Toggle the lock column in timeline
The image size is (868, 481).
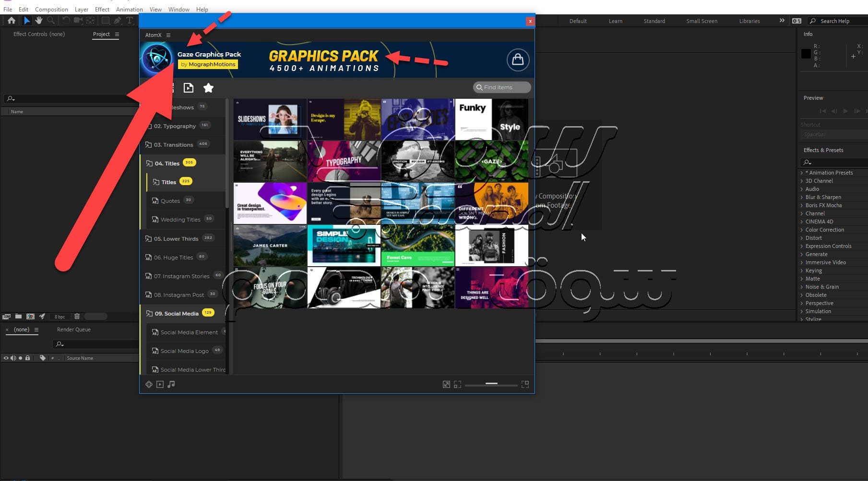point(27,358)
